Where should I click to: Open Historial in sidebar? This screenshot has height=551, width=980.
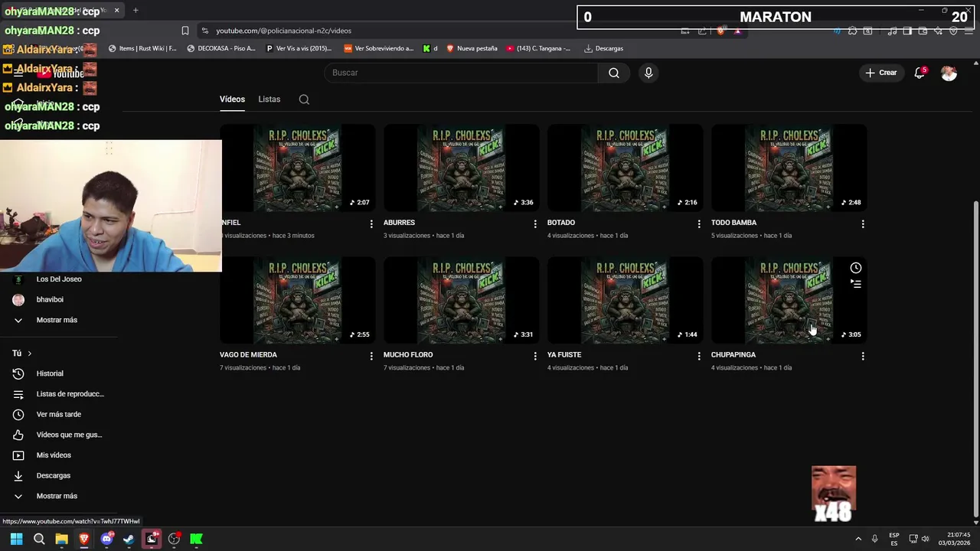[x=50, y=373]
